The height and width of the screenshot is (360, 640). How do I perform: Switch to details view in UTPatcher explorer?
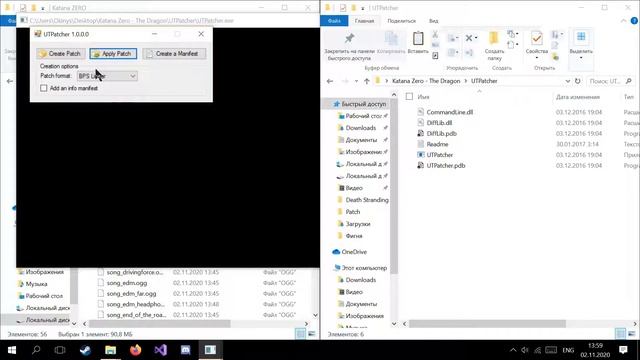click(x=620, y=334)
